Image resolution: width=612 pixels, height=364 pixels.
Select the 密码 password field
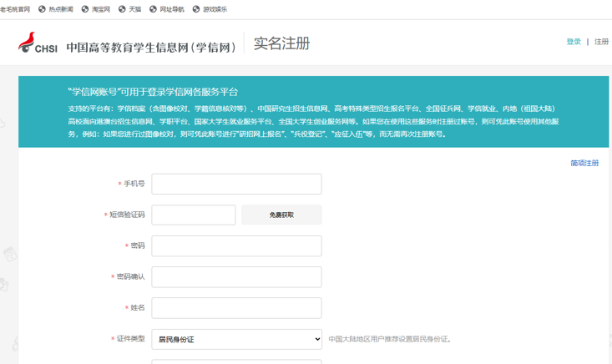pyautogui.click(x=236, y=245)
